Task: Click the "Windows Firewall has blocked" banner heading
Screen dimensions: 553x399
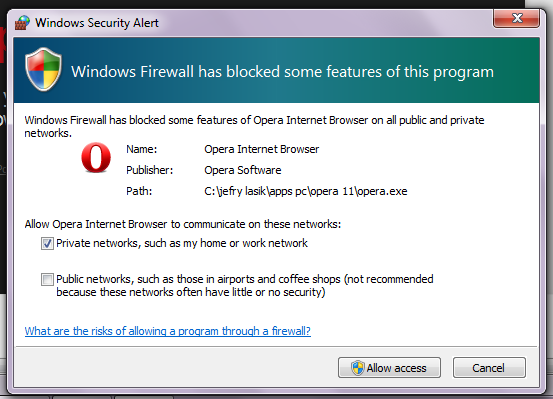Action: point(282,72)
